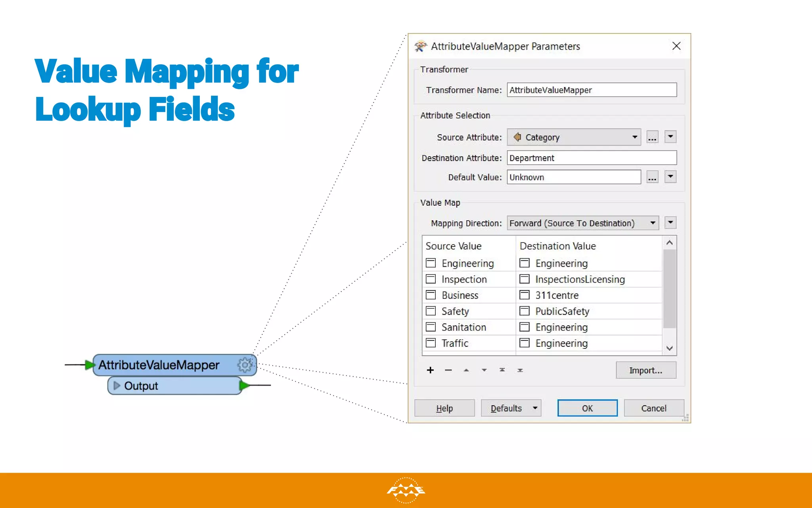Click the Output port triangle on the transformer

tap(117, 385)
